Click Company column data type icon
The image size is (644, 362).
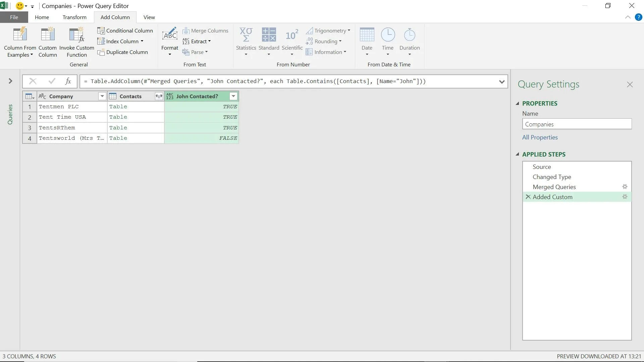pyautogui.click(x=42, y=97)
